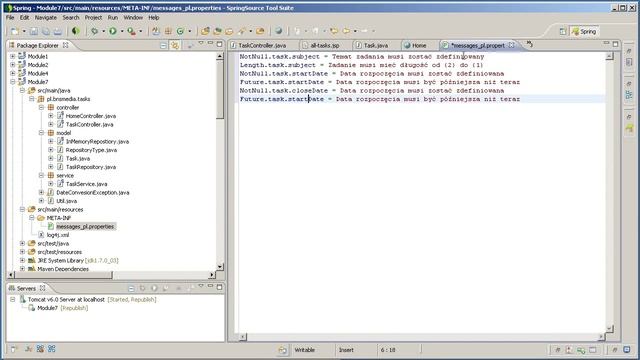The height and width of the screenshot is (360, 640).
Task: Click the Run External Tools icon
Action: tap(131, 31)
